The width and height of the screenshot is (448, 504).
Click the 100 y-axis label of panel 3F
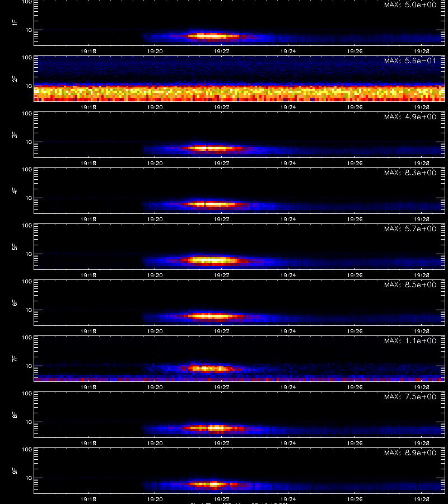coord(27,114)
